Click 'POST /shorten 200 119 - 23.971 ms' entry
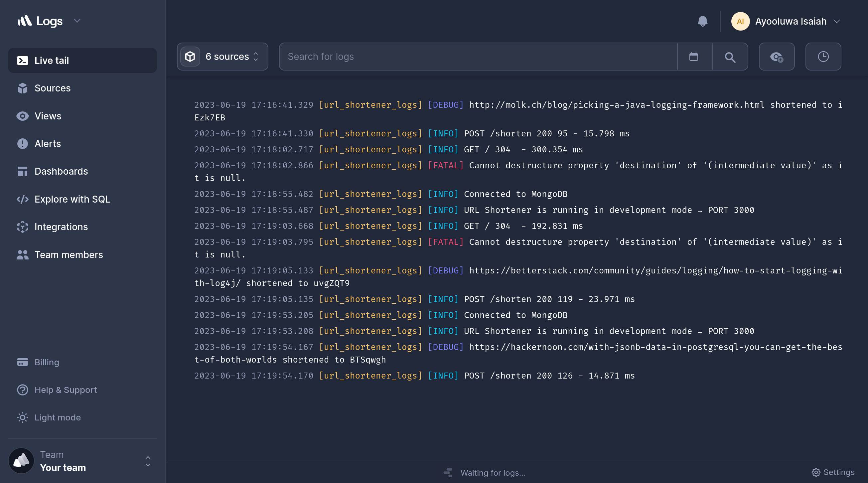This screenshot has height=483, width=868. [549, 299]
